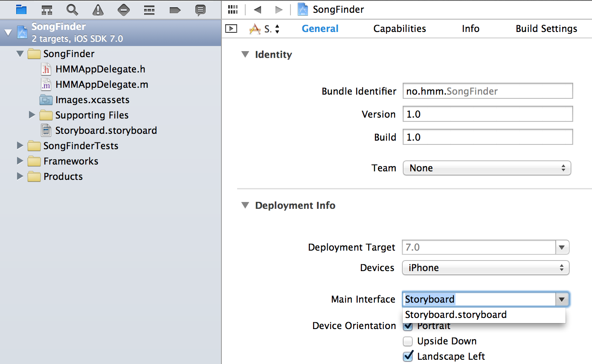Open the Find navigator magnifier icon

[x=73, y=9]
